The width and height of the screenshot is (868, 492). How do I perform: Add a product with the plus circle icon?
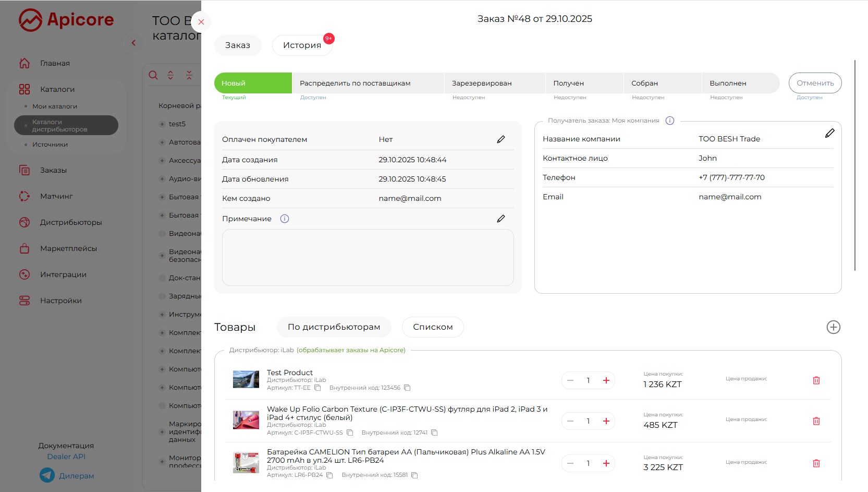[x=833, y=327]
